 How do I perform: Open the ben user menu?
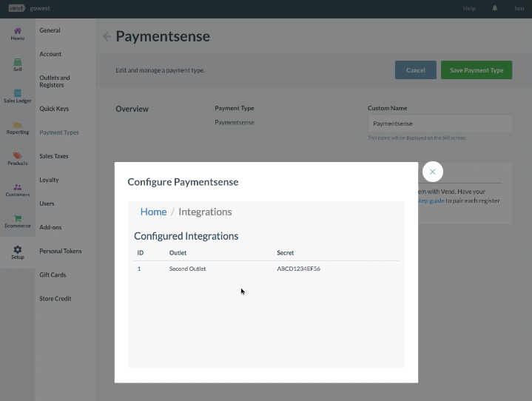[519, 8]
